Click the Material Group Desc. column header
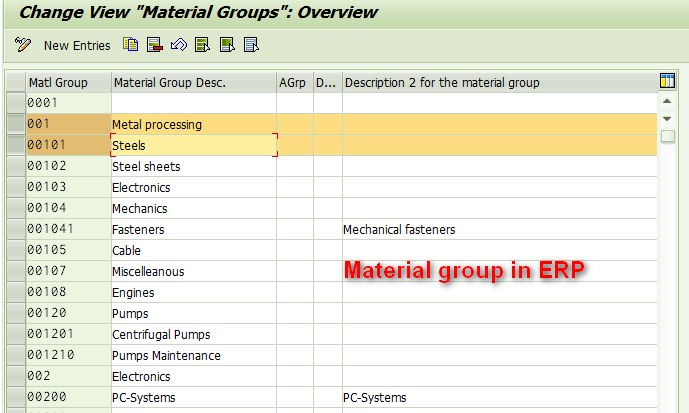The image size is (689, 413). pyautogui.click(x=194, y=82)
